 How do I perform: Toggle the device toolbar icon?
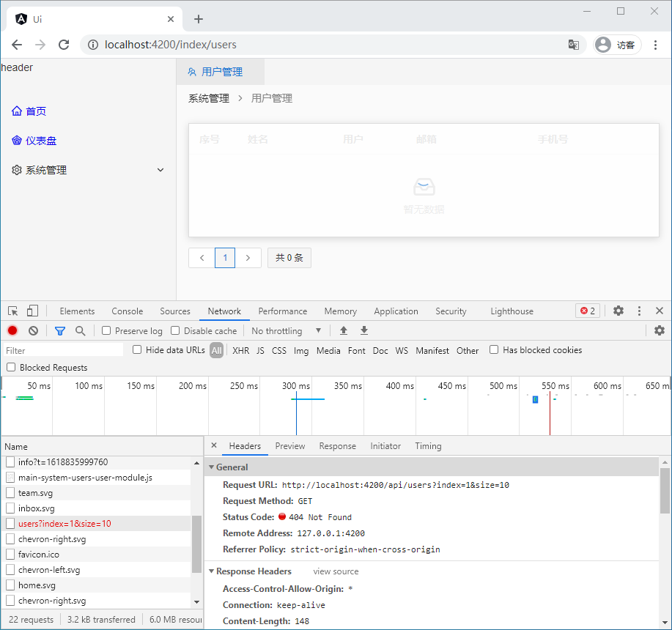32,311
